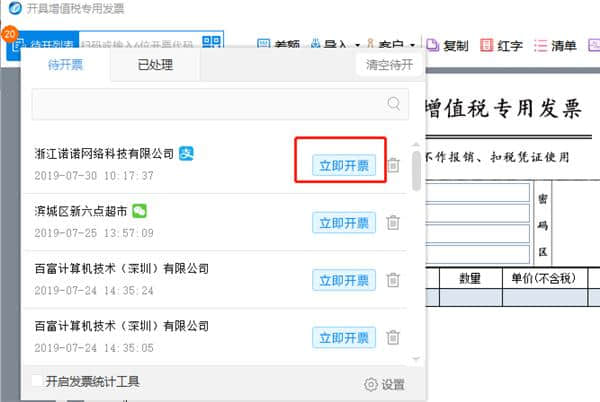Delete the 14:35:24 百富计算机 entry

pos(393,280)
